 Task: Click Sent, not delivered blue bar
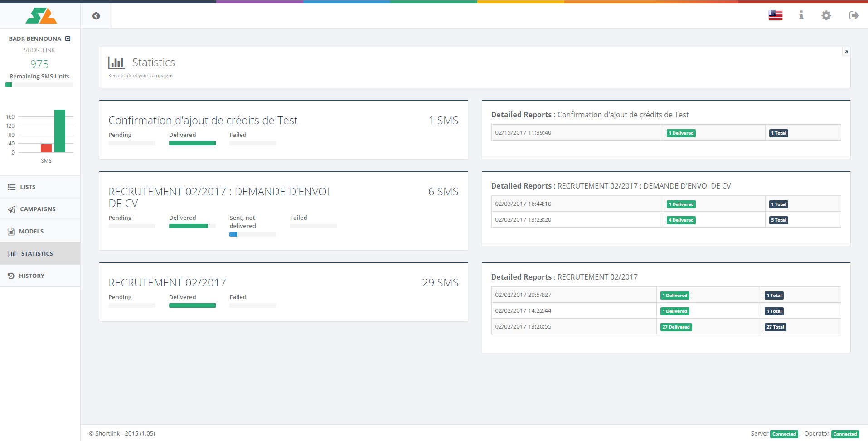click(x=233, y=234)
